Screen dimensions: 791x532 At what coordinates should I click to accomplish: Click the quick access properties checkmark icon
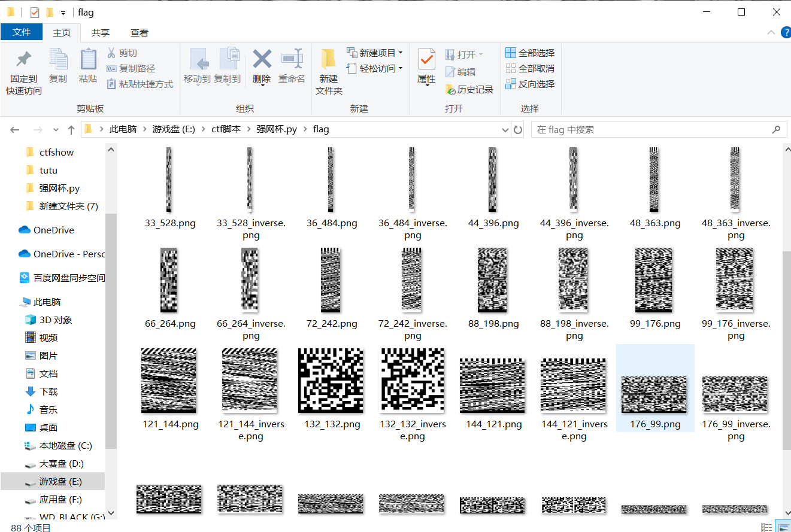[35, 12]
